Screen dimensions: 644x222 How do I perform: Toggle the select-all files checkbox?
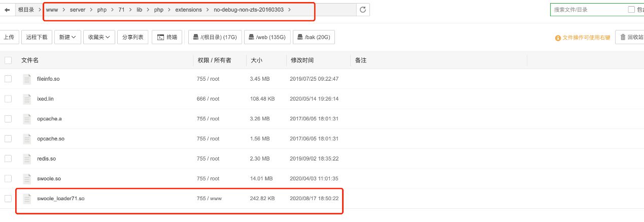coord(8,60)
